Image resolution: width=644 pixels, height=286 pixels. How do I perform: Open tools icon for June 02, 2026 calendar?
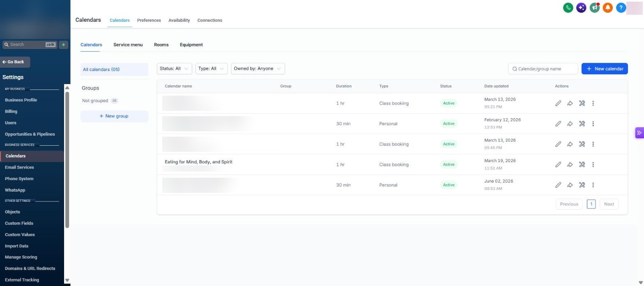tap(582, 185)
